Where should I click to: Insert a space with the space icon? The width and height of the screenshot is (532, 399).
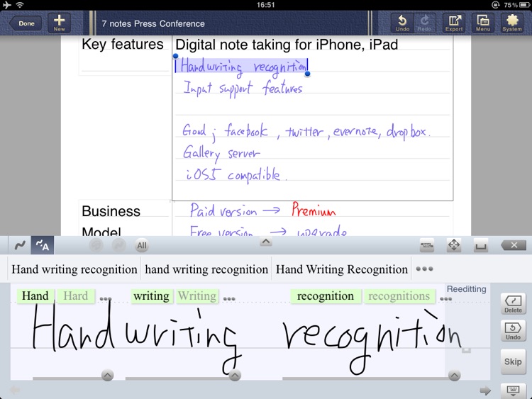pos(481,245)
